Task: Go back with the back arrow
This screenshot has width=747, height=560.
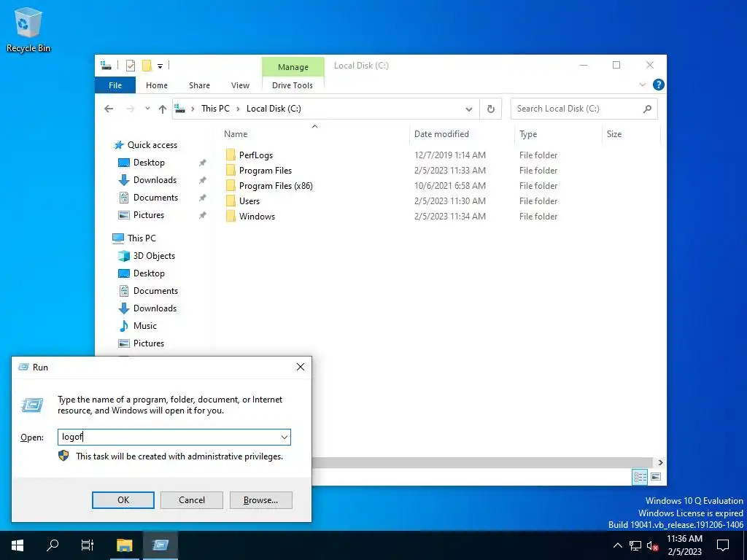Action: click(x=109, y=109)
